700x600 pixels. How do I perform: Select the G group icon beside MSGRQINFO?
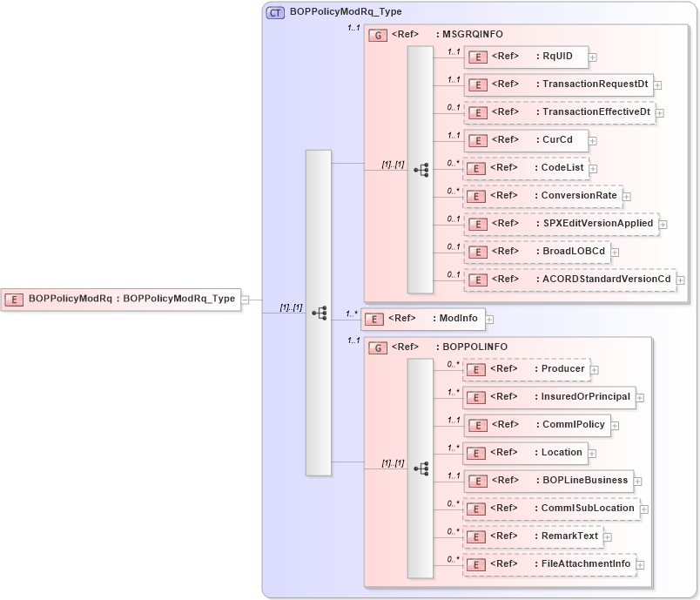tap(378, 35)
